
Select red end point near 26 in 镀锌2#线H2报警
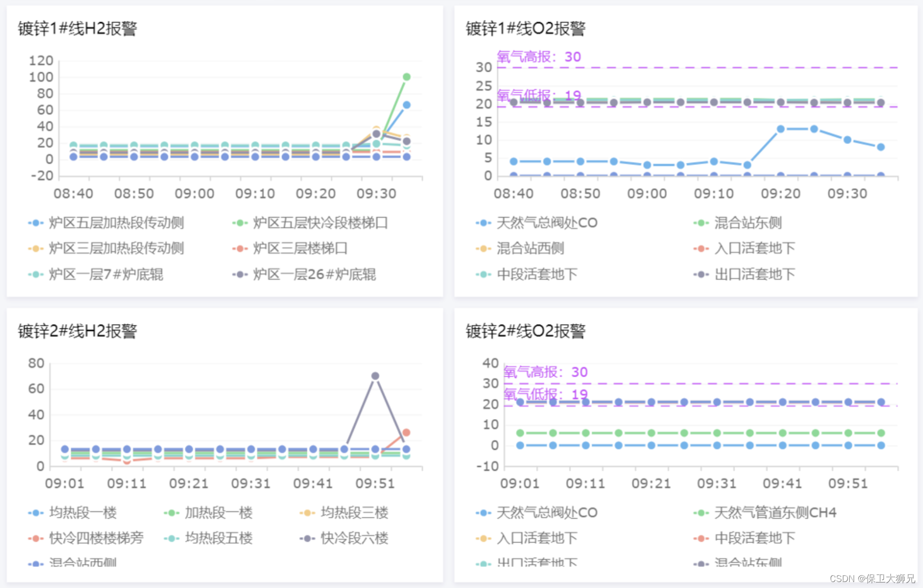click(406, 433)
